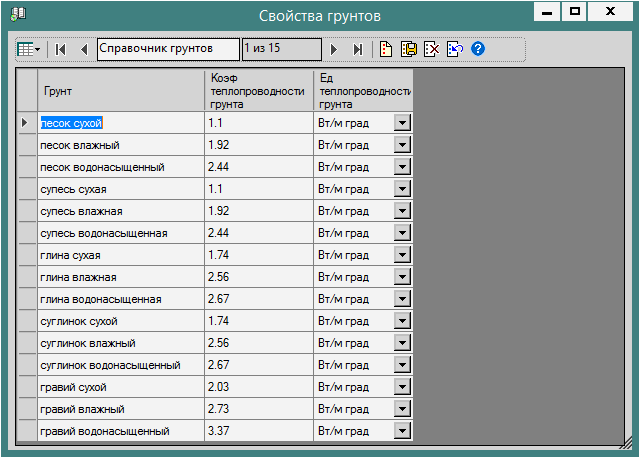Image resolution: width=640 pixels, height=458 pixels.
Task: Open units dropdown for глина влажная
Action: [x=401, y=277]
